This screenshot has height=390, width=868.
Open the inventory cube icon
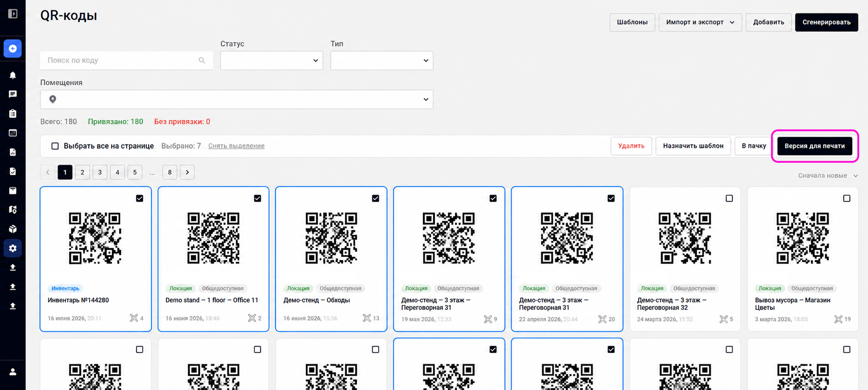[x=13, y=229]
